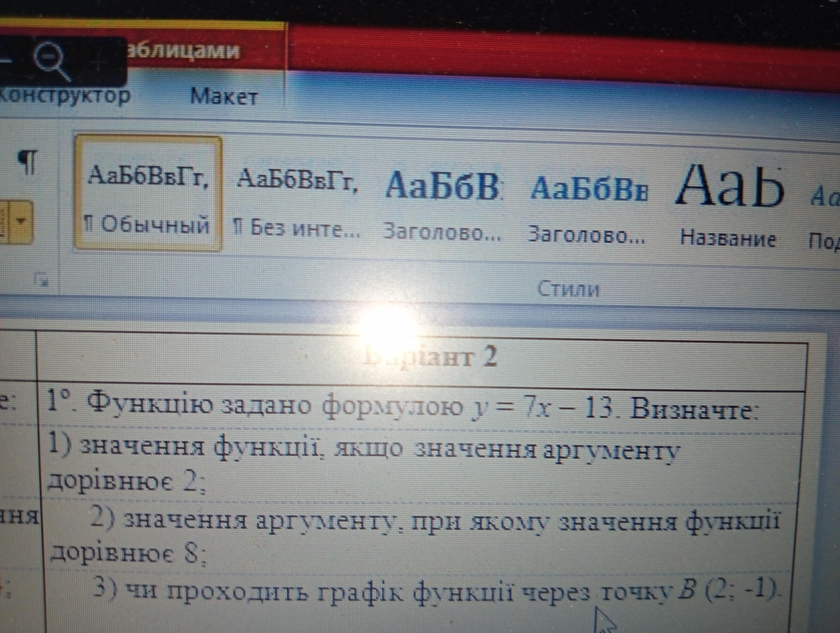Switch to the Макет tab
Screen dimensions: 840x633
point(224,96)
